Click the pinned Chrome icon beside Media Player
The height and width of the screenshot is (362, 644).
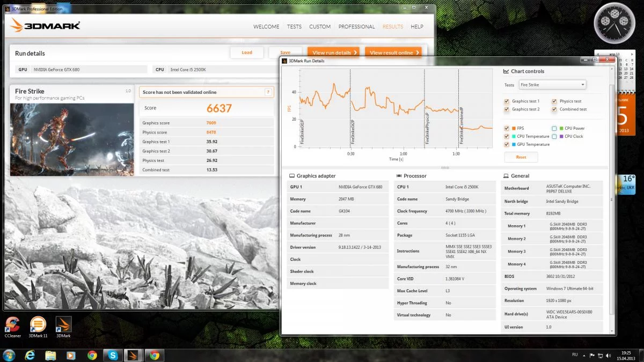92,355
